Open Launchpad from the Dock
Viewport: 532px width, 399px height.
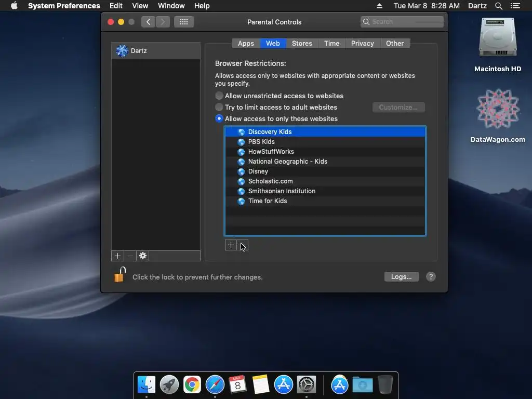[x=169, y=384]
